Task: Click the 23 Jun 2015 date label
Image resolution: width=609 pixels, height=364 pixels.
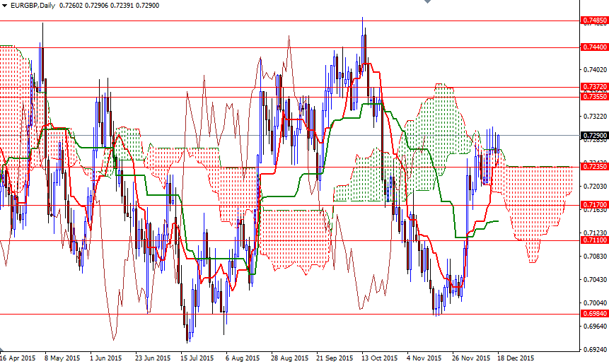Action: tap(153, 358)
